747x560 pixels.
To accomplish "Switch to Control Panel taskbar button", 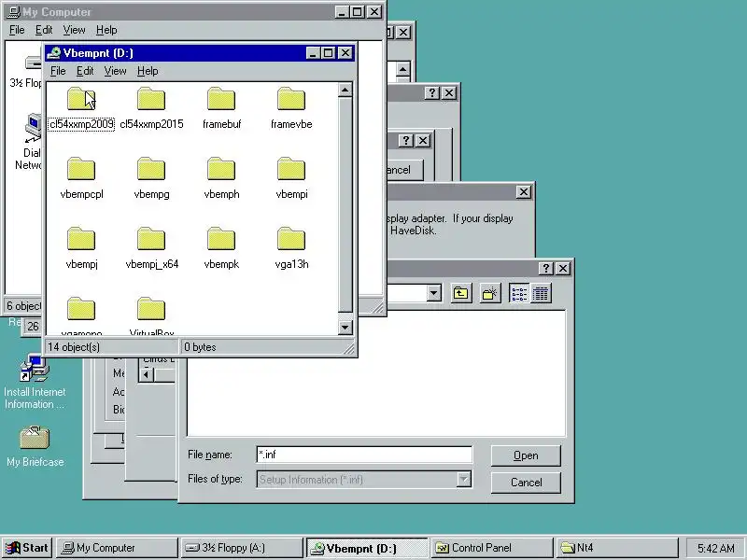I will coord(491,548).
